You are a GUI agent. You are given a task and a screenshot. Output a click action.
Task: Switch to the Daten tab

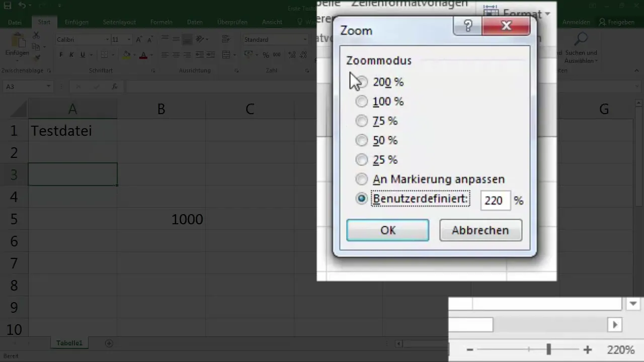pyautogui.click(x=195, y=22)
